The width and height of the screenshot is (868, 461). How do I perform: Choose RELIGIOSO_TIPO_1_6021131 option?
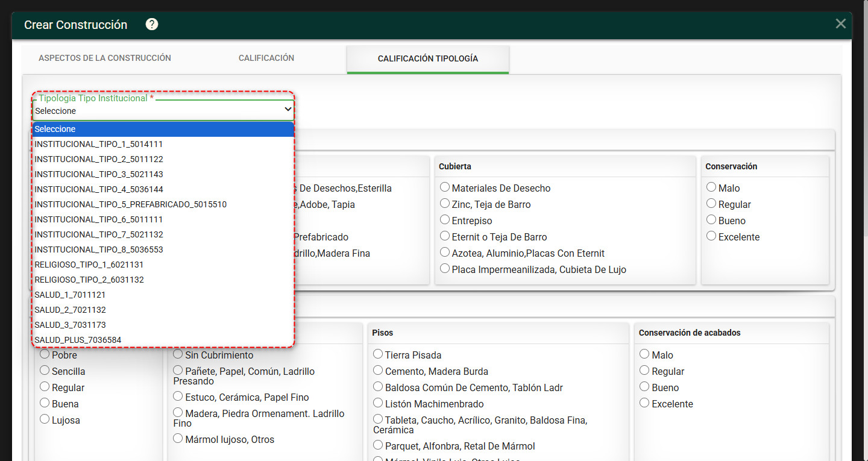click(x=163, y=265)
